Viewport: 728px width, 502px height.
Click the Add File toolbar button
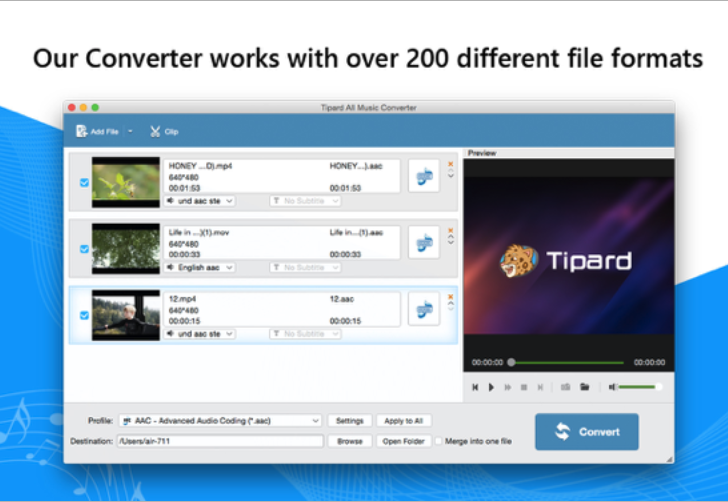[98, 131]
